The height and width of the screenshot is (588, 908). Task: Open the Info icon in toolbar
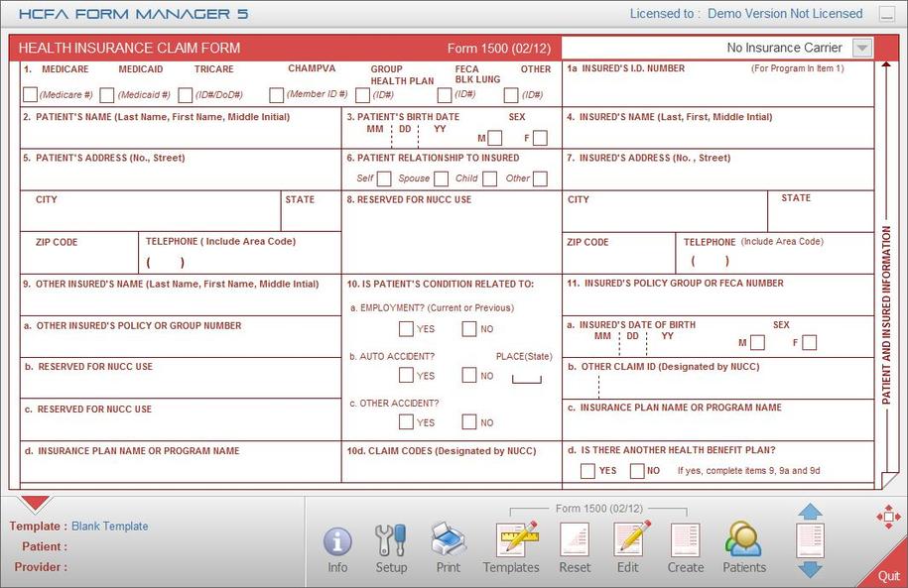[337, 541]
